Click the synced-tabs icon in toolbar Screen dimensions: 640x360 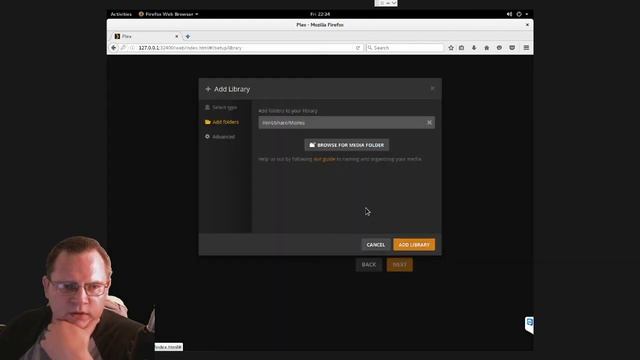pyautogui.click(x=499, y=48)
